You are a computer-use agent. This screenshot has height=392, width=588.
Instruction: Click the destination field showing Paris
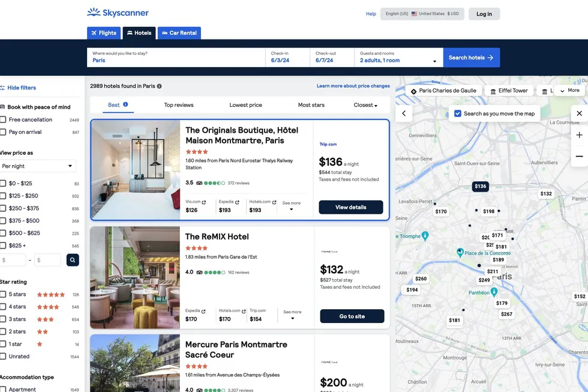click(x=176, y=58)
